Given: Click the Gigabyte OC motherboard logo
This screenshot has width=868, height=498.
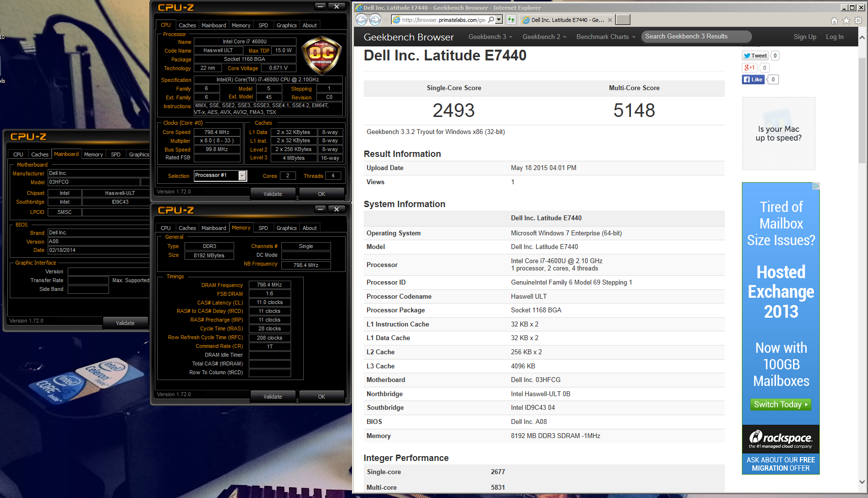Looking at the screenshot, I should tap(322, 55).
